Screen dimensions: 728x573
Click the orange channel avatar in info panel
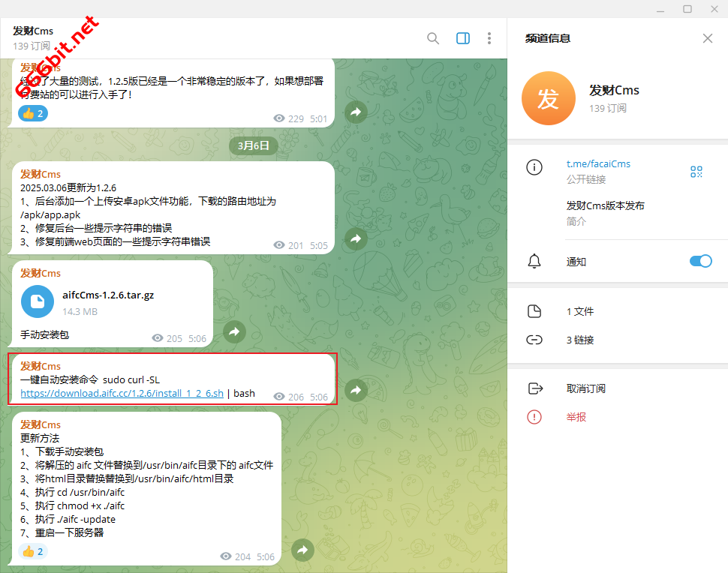549,98
